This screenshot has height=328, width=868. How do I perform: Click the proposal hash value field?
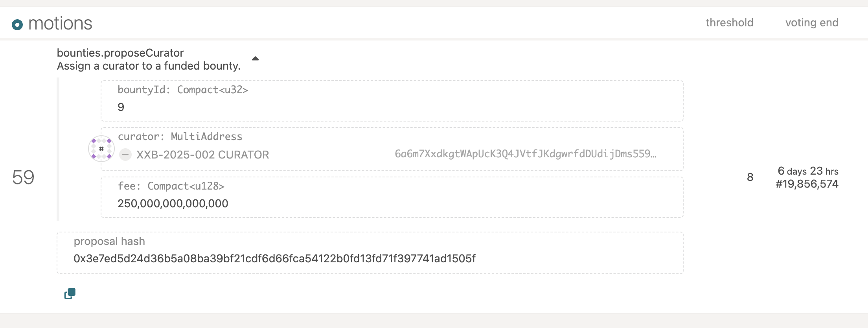point(274,258)
